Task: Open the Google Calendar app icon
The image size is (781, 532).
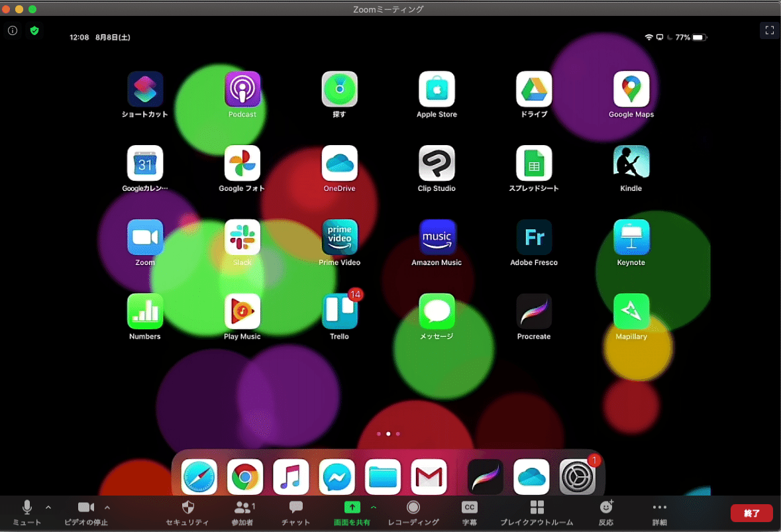Action: click(145, 164)
